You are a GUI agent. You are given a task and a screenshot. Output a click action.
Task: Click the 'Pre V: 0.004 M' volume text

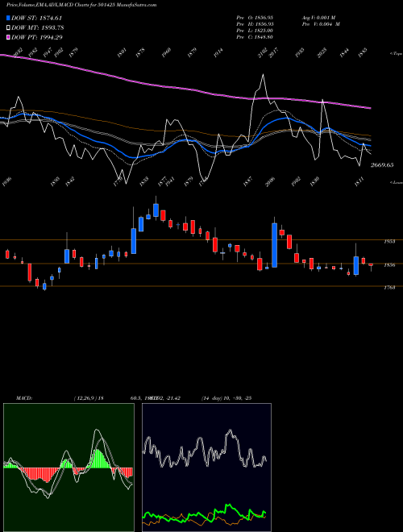(321, 24)
